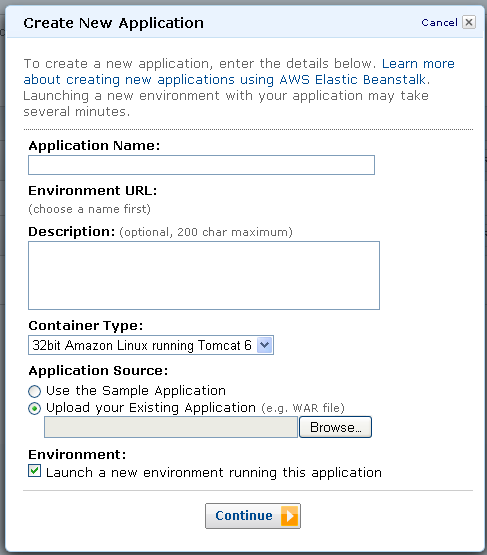Click the 'Upload your Existing Application' label text
Viewport: 487px width, 555px height.
(151, 408)
